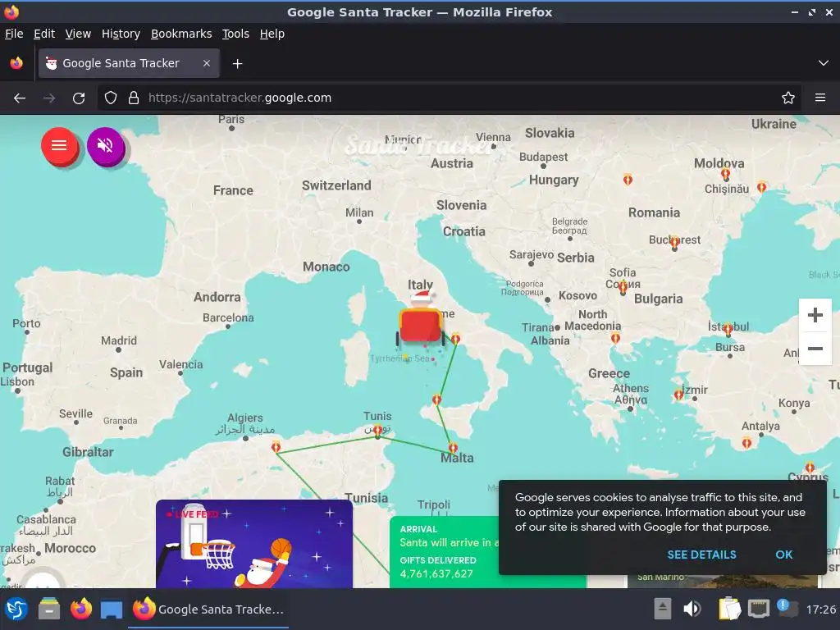
Task: Select the gift pin at Chișinău
Action: [x=725, y=174]
